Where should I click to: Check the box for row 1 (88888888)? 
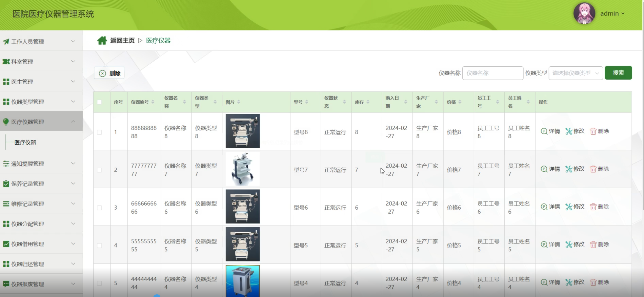tap(99, 132)
